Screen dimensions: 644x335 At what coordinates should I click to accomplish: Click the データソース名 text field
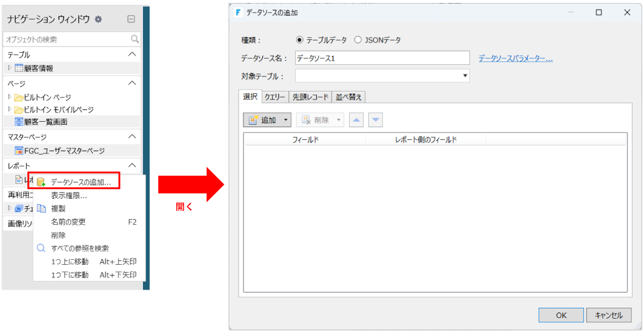382,58
